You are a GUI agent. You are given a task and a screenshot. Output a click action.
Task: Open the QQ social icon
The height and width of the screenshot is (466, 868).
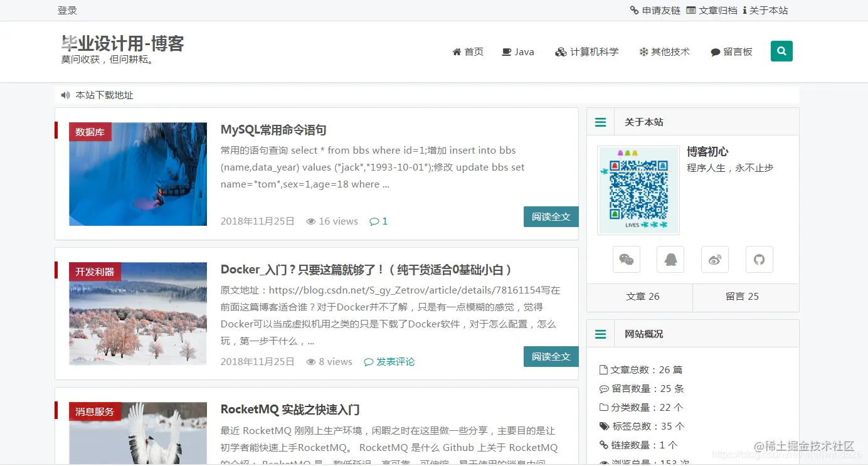coord(670,259)
